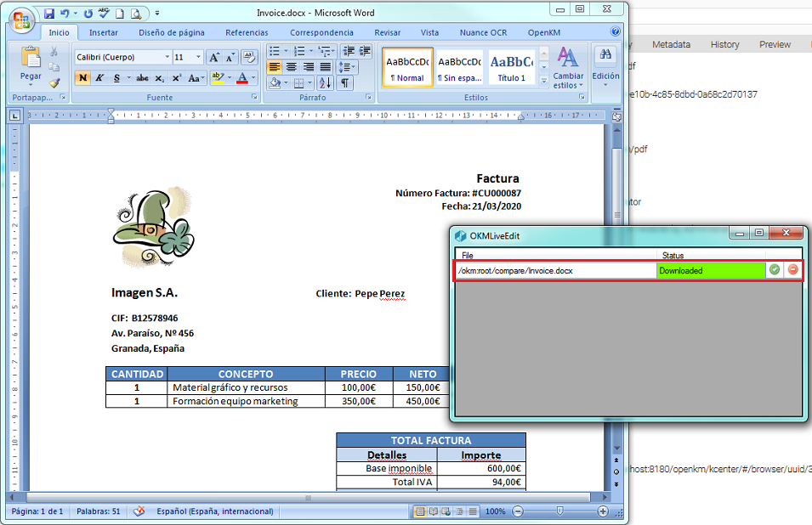
Task: Open print preview from quick access toolbar
Action: click(x=136, y=14)
